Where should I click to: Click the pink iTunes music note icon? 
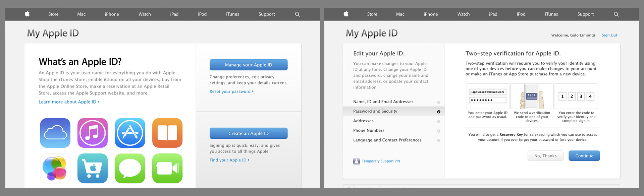point(93,133)
